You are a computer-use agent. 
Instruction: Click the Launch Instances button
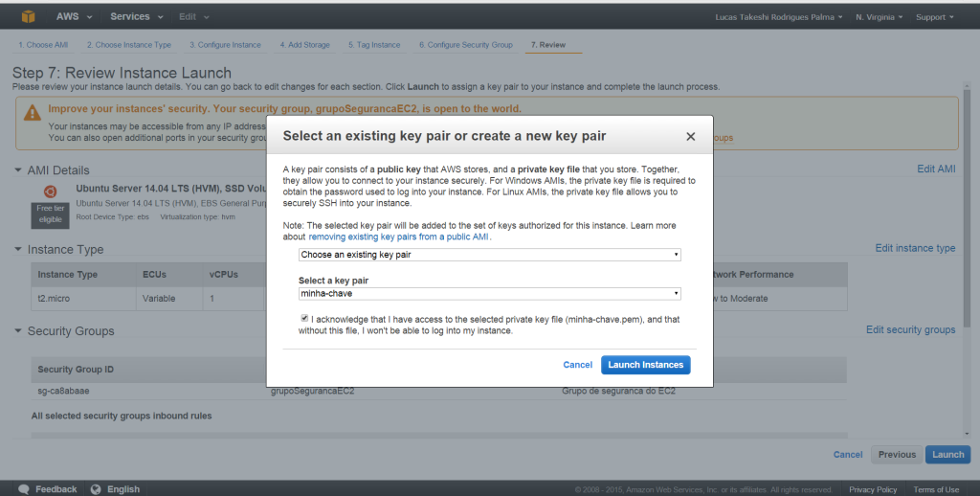(x=646, y=365)
